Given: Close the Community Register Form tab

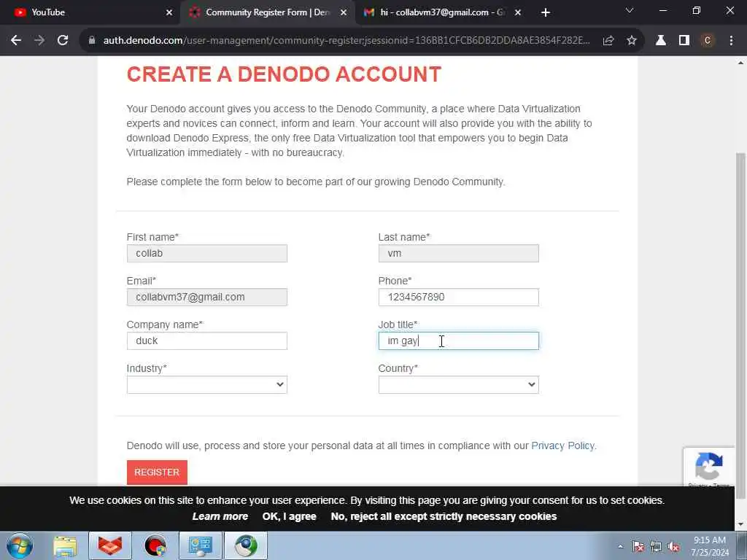Looking at the screenshot, I should pyautogui.click(x=344, y=12).
